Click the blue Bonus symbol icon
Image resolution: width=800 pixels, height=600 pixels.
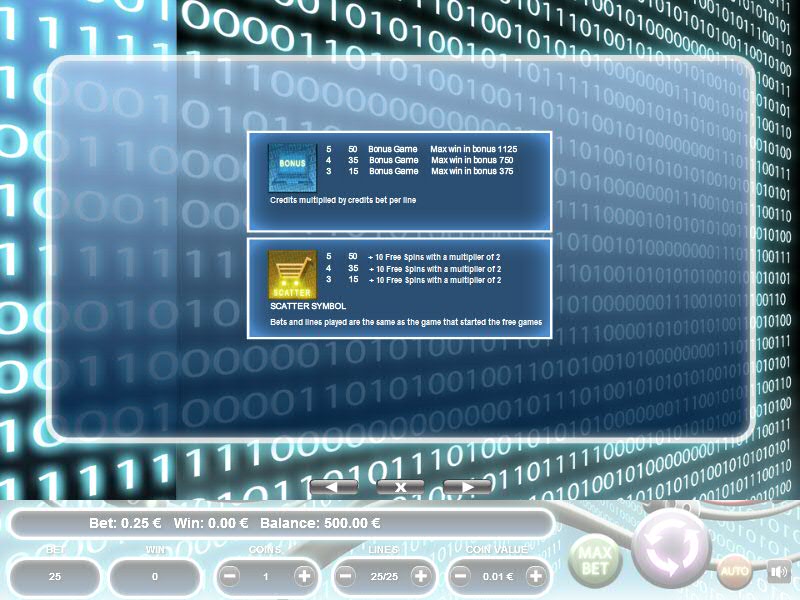pos(292,167)
